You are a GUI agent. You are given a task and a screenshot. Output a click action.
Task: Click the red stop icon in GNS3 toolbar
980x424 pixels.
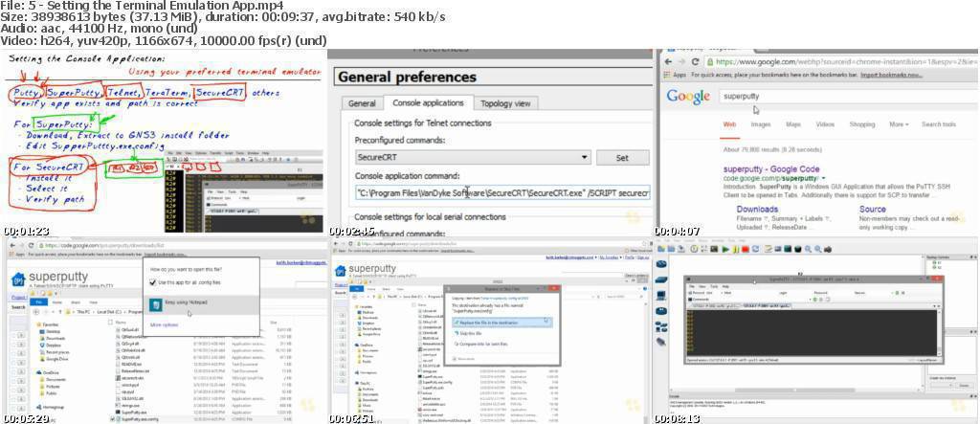coord(745,249)
